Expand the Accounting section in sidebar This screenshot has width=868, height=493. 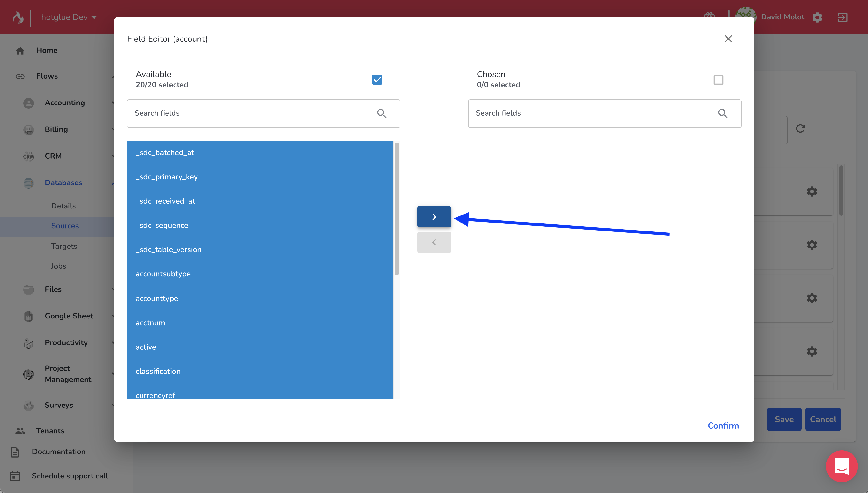coord(65,103)
